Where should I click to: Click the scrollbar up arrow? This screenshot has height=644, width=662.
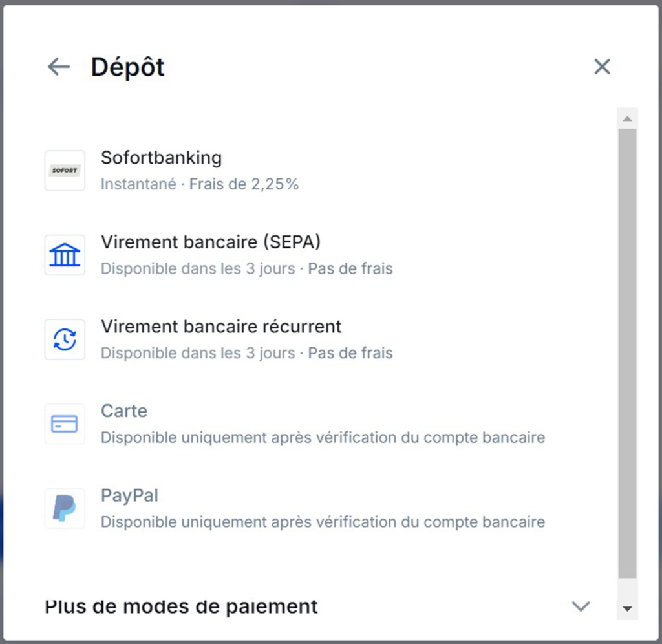627,119
